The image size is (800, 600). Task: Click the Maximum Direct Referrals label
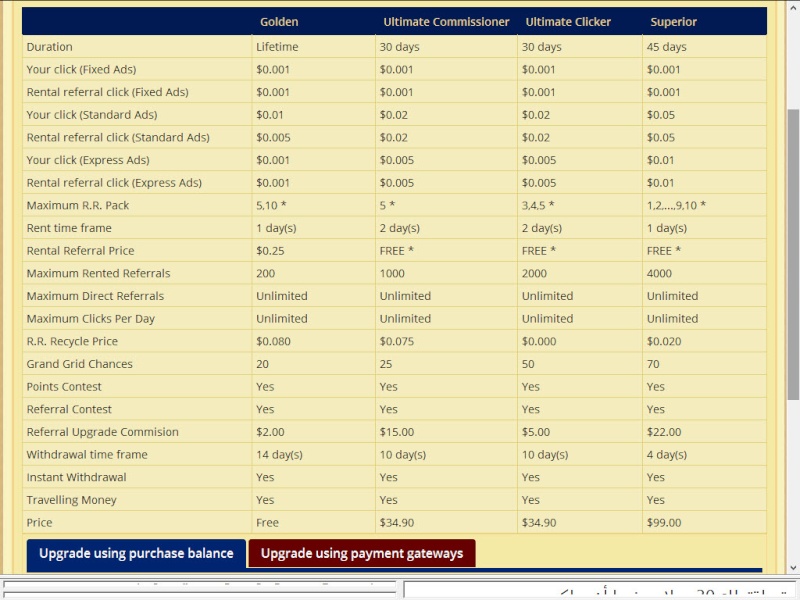tap(95, 296)
